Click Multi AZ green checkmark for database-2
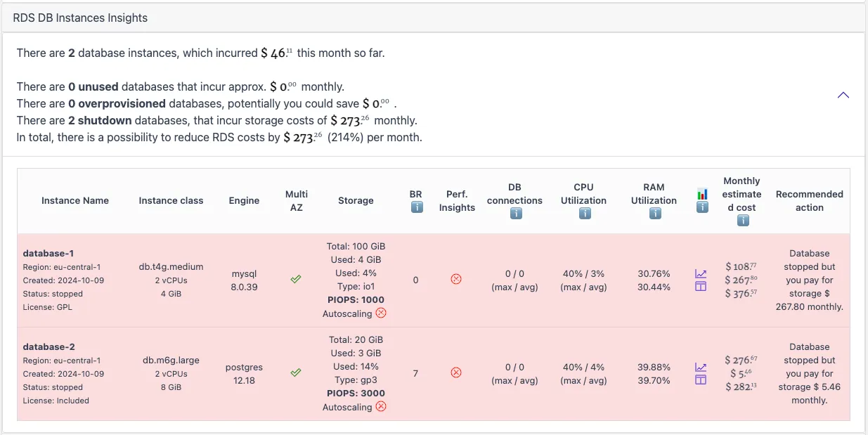Image resolution: width=868 pixels, height=435 pixels. click(296, 373)
